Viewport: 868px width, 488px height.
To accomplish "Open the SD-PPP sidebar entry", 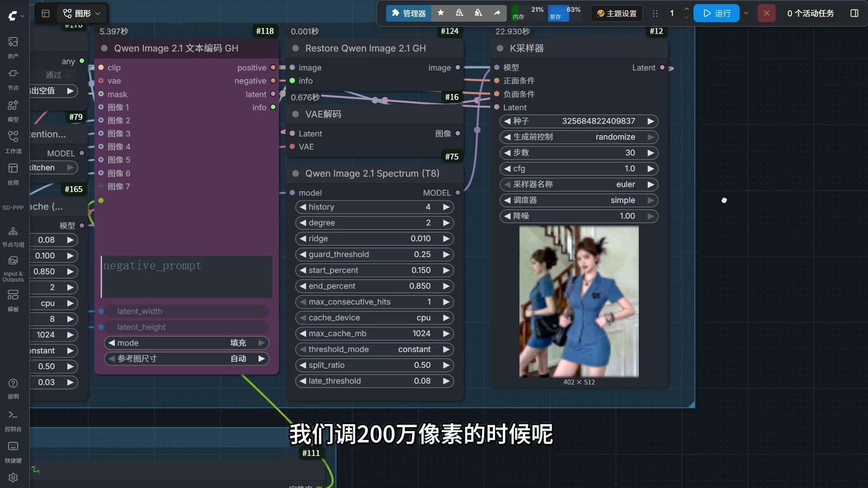I will click(x=13, y=207).
